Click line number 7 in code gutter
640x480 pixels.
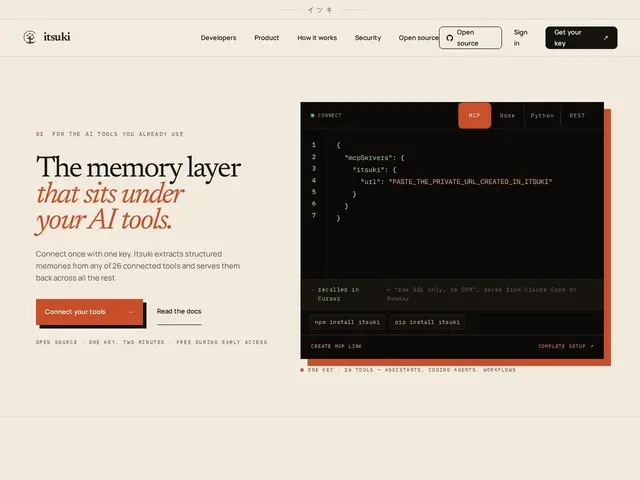pos(313,215)
